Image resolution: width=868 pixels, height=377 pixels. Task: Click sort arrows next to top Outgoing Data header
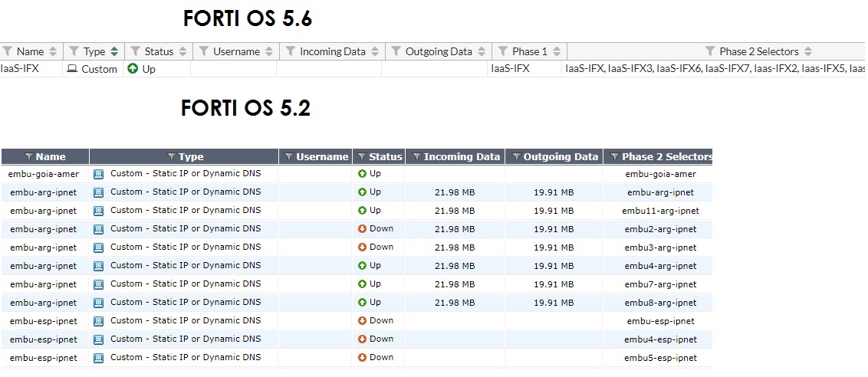tap(481, 51)
